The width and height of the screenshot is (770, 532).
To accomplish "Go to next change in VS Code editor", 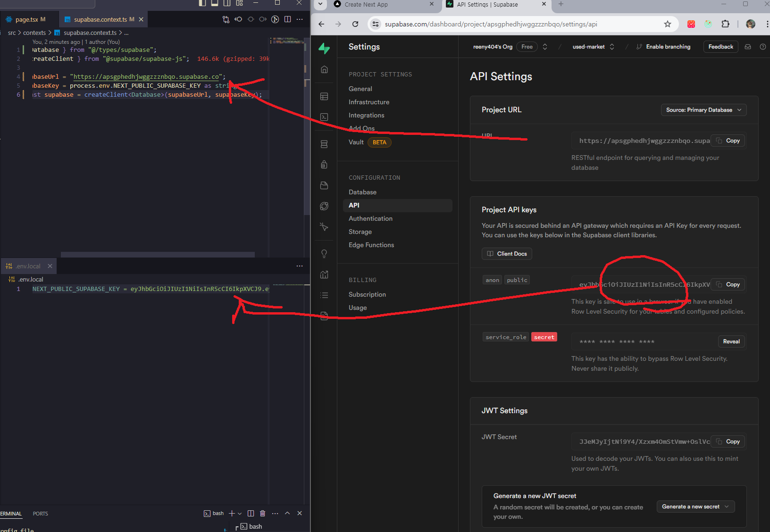I will [263, 19].
